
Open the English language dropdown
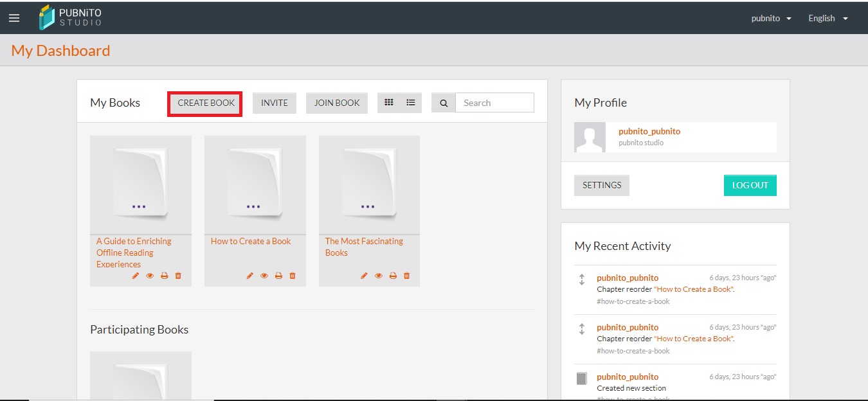point(827,18)
